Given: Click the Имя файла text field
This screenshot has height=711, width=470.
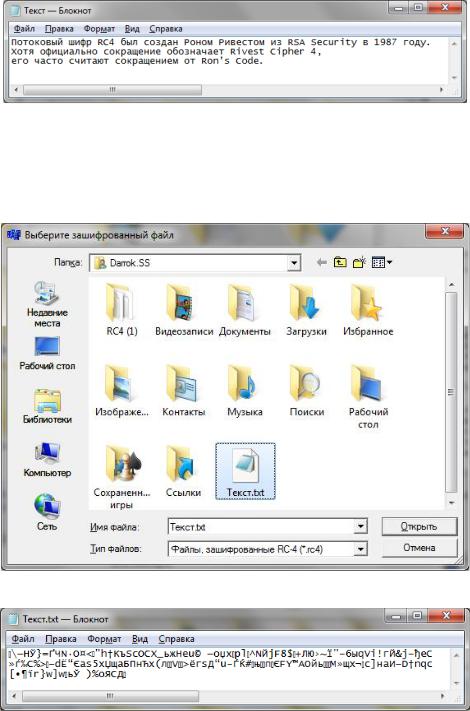Looking at the screenshot, I should point(262,527).
